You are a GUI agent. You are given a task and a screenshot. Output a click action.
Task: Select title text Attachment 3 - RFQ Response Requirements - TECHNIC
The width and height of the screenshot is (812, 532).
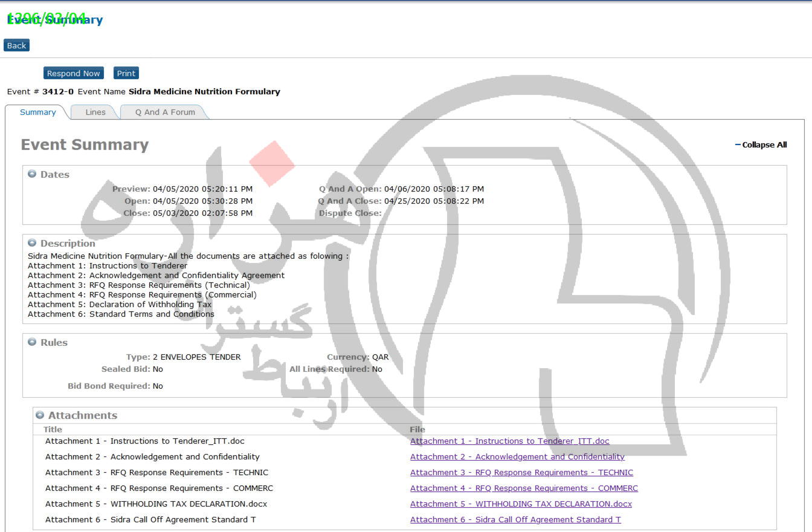point(156,473)
